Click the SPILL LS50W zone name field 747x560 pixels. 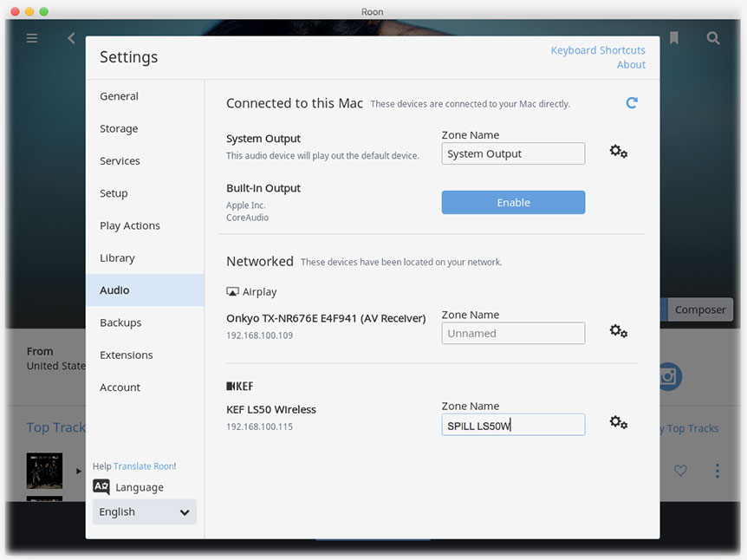[x=513, y=425]
